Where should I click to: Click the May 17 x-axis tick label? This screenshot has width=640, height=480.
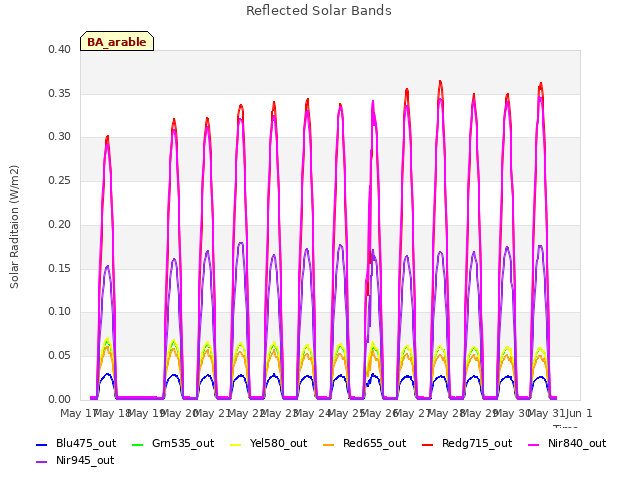[x=78, y=413]
